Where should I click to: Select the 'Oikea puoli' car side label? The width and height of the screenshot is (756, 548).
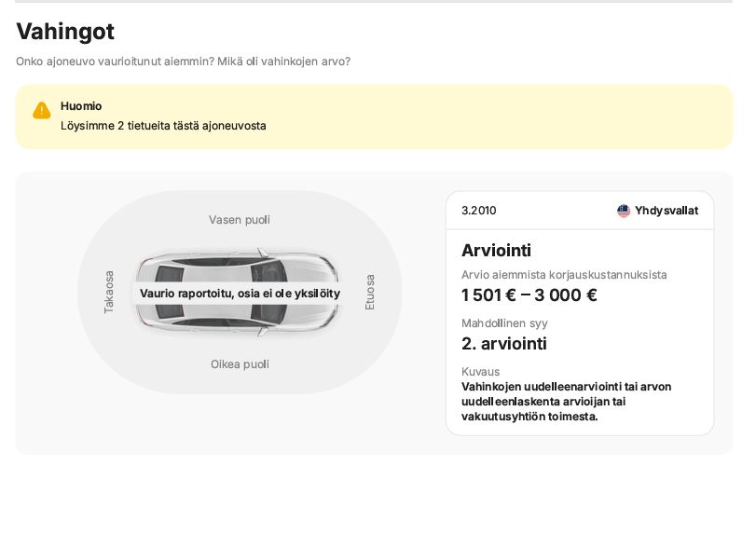pyautogui.click(x=240, y=364)
